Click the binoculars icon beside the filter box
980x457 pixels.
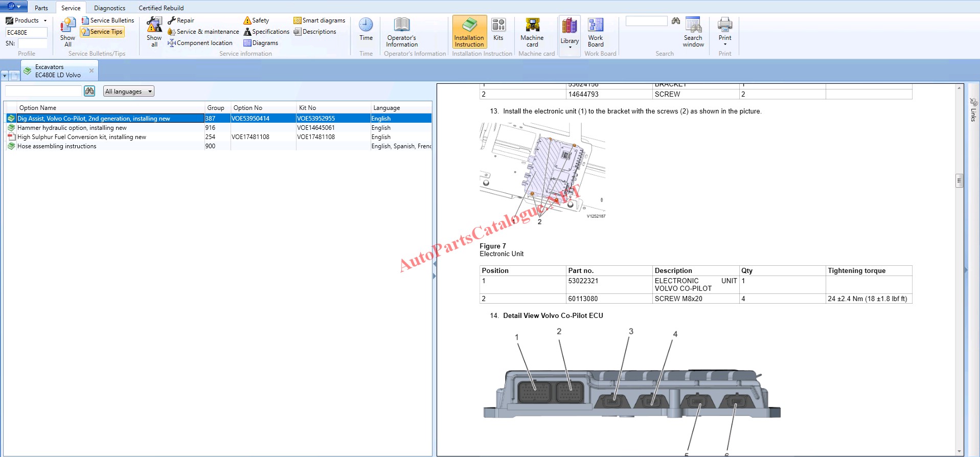point(89,91)
